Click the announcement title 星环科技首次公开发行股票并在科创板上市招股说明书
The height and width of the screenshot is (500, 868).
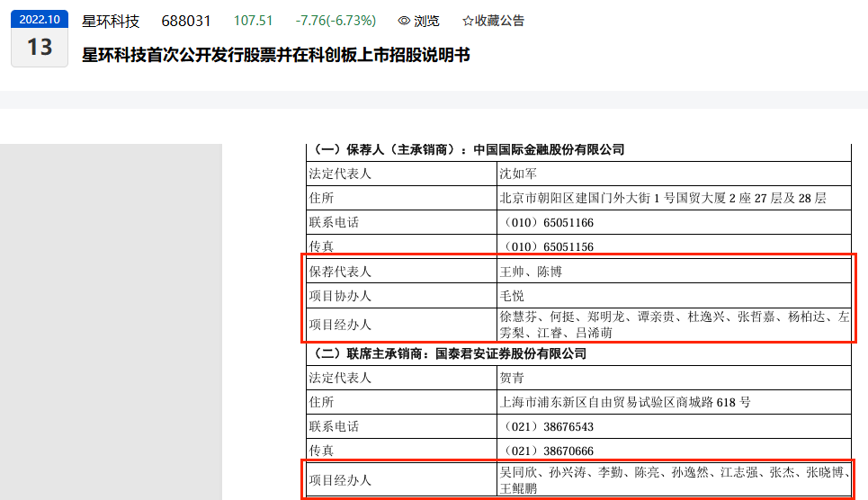coord(275,55)
